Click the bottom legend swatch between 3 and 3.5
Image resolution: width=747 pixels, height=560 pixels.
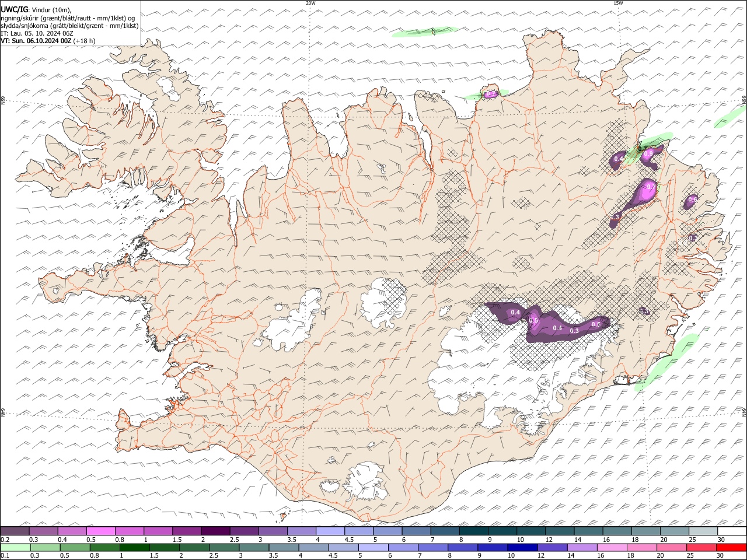point(253,547)
